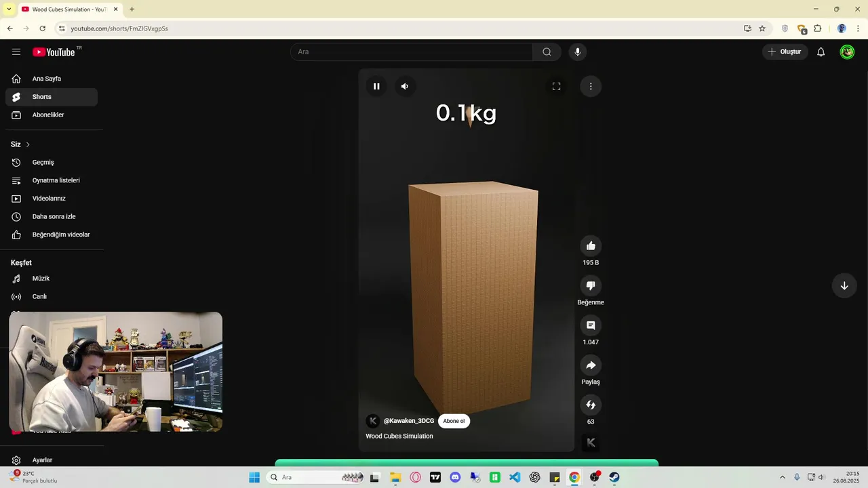Open Discord from the taskbar
This screenshot has width=868, height=488.
click(455, 477)
